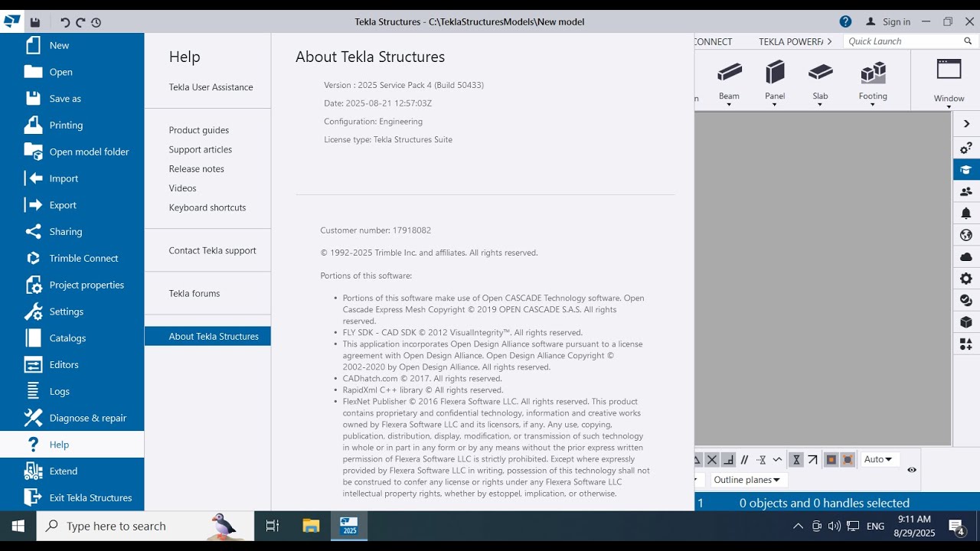Open Release notes link

click(197, 169)
